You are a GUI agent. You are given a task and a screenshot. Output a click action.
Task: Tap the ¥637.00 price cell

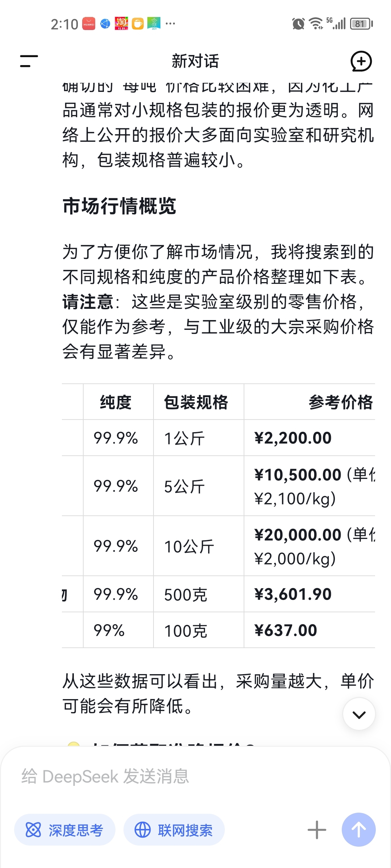286,630
